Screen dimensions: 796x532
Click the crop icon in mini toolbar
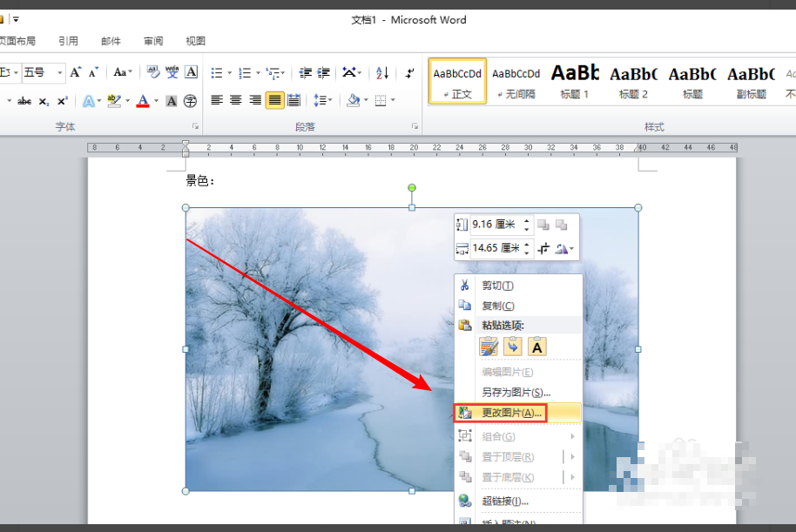click(543, 248)
